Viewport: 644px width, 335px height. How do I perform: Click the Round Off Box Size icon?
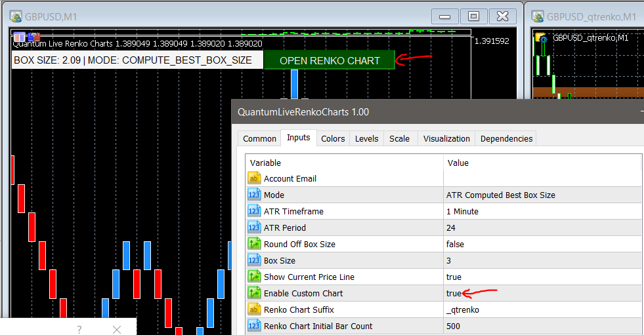pos(254,244)
